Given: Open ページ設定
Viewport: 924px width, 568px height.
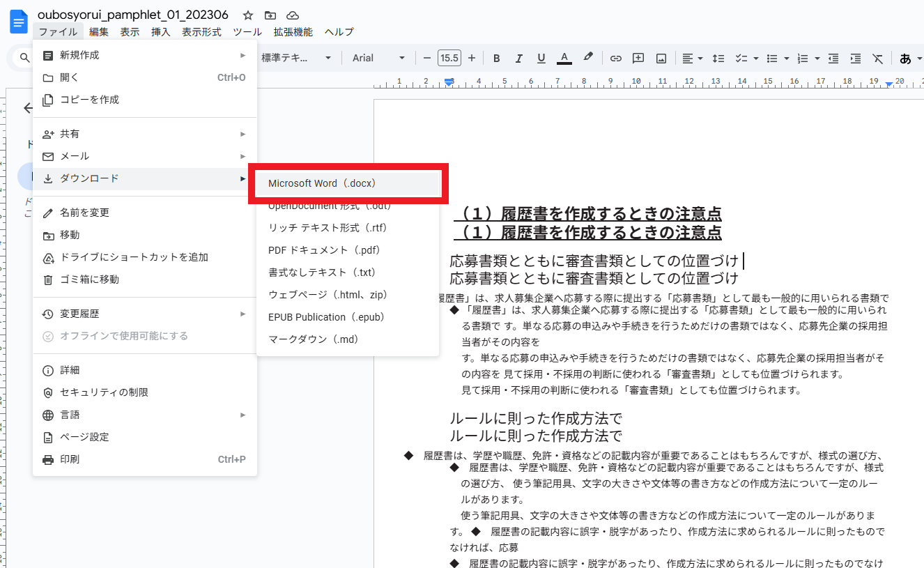Looking at the screenshot, I should [x=145, y=437].
